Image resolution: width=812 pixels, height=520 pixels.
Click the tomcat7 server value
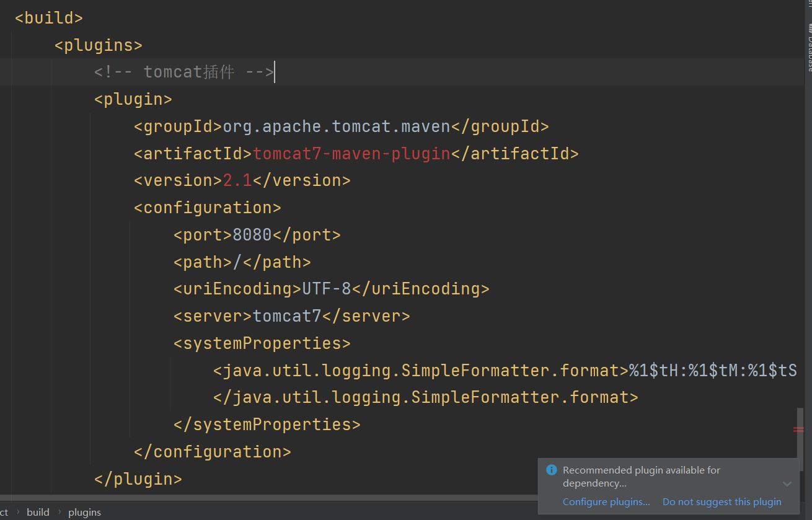287,316
